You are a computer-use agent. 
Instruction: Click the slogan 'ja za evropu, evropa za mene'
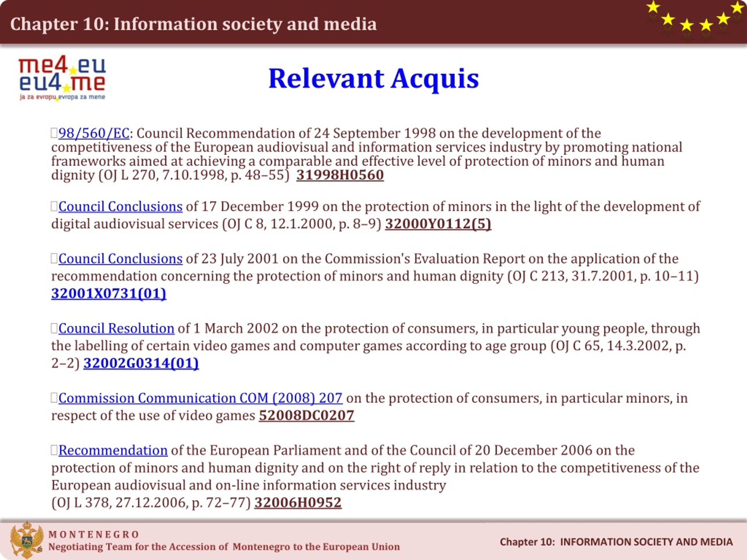point(62,97)
